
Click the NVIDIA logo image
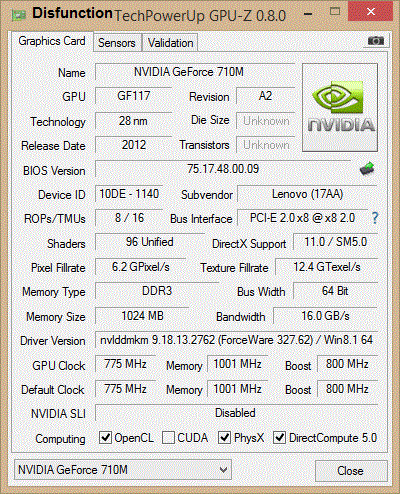pos(340,108)
